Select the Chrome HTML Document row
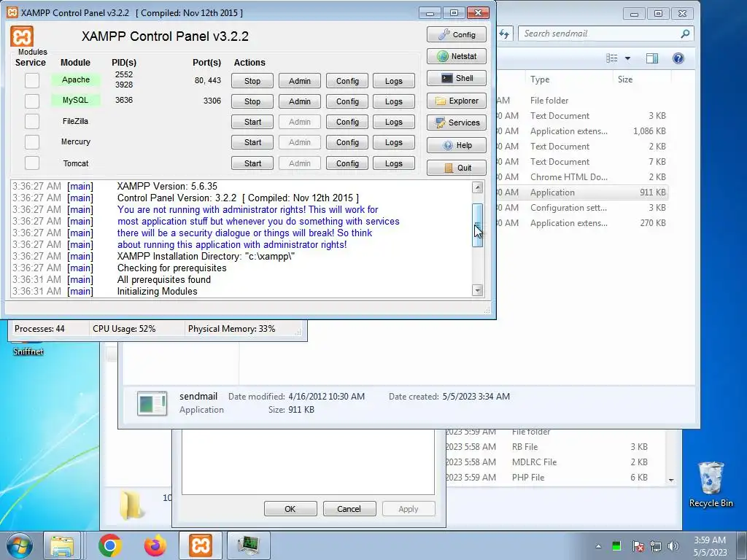This screenshot has width=747, height=560. pyautogui.click(x=581, y=177)
